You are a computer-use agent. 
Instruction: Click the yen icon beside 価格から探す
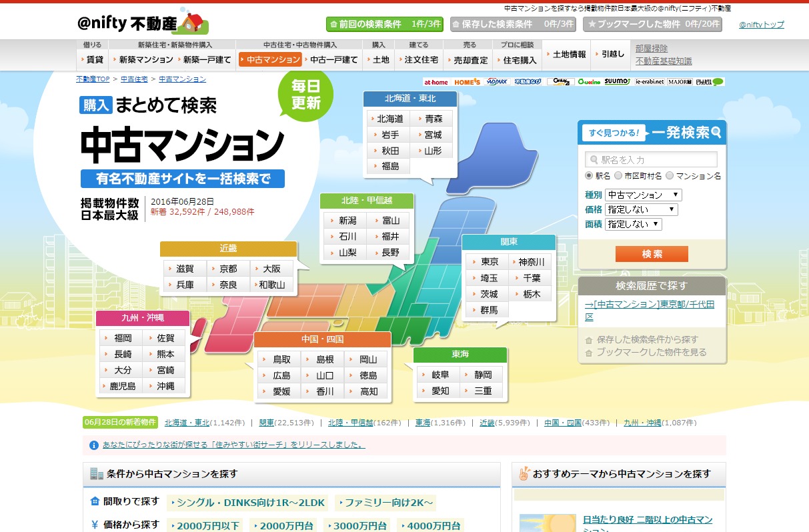(95, 525)
